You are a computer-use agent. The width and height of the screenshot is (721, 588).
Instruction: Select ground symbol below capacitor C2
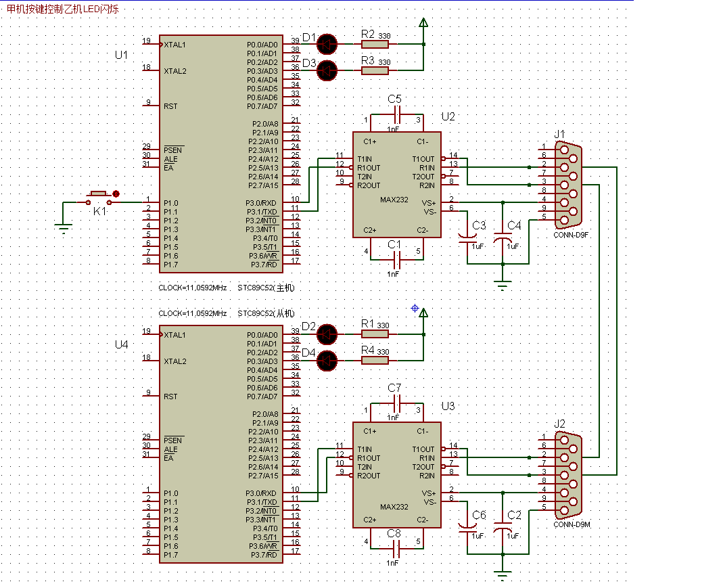click(x=503, y=576)
